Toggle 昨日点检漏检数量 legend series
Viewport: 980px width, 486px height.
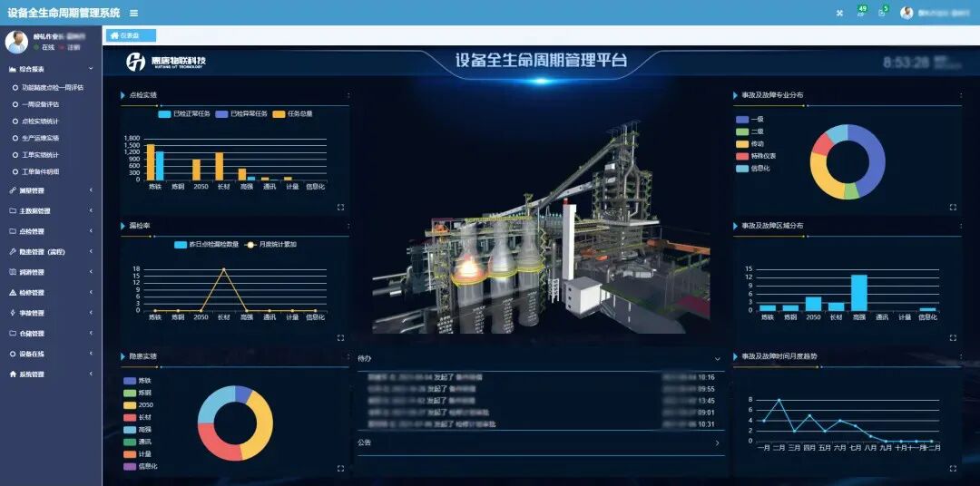click(x=206, y=244)
